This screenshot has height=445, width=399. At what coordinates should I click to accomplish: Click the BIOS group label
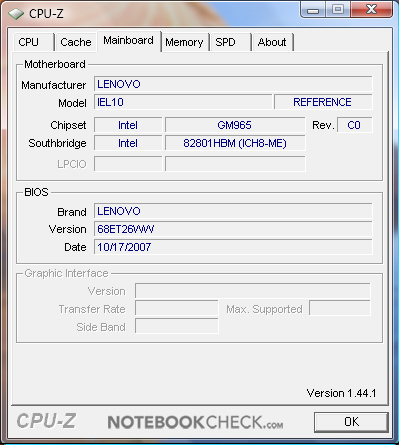[x=36, y=192]
